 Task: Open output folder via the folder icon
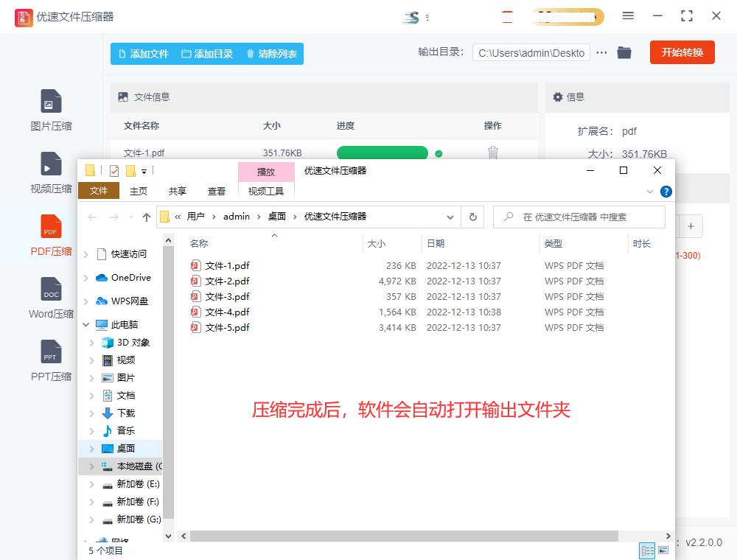coord(624,52)
